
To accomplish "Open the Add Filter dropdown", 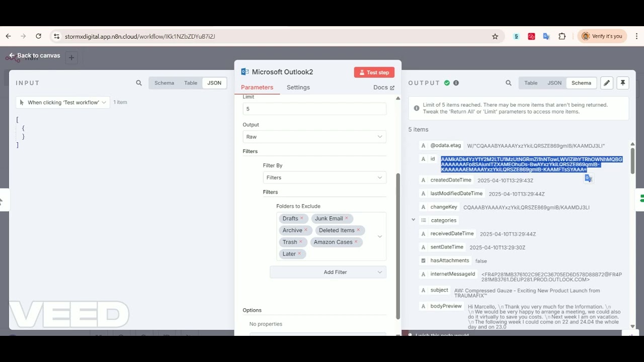I will [328, 272].
